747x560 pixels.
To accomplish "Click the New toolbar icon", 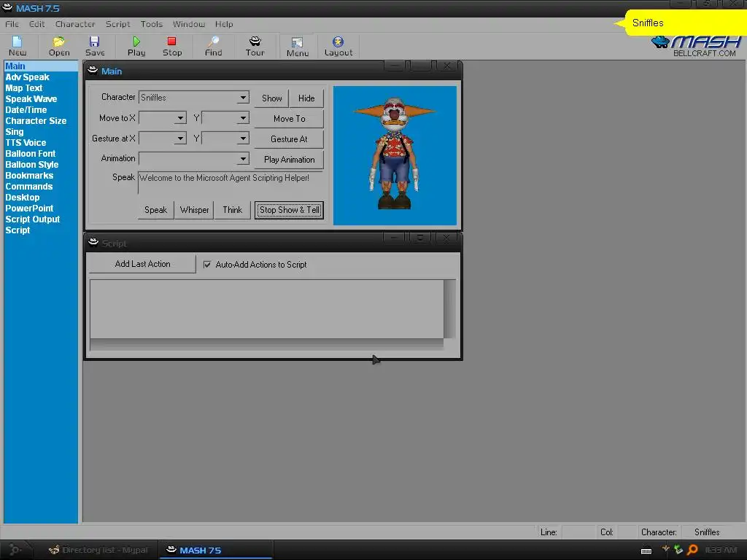I will (18, 46).
